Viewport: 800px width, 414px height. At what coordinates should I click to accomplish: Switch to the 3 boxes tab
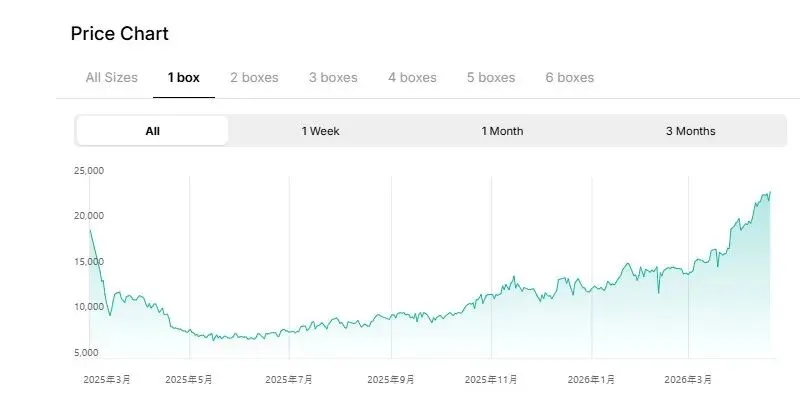333,77
